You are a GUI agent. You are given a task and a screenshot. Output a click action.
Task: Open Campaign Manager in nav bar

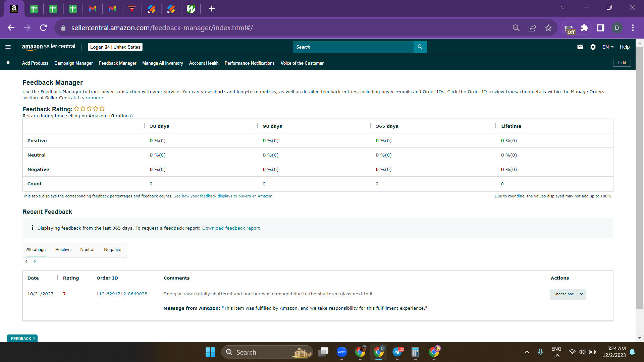pos(73,63)
